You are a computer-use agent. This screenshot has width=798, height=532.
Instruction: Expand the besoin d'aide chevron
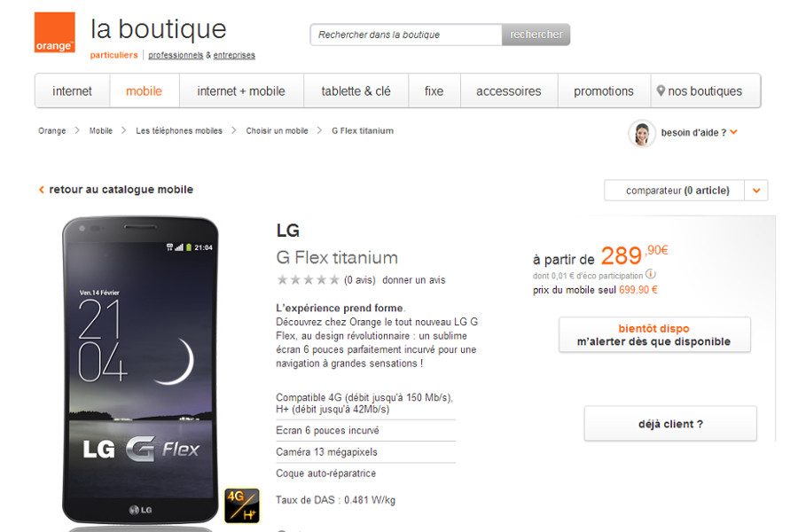(733, 133)
